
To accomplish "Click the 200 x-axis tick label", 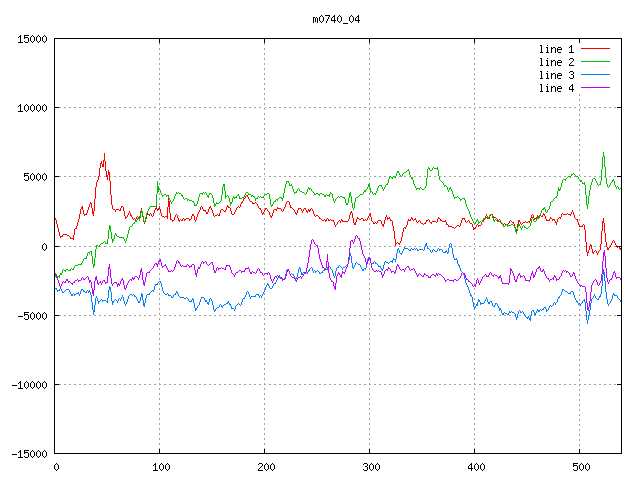I will (265, 467).
